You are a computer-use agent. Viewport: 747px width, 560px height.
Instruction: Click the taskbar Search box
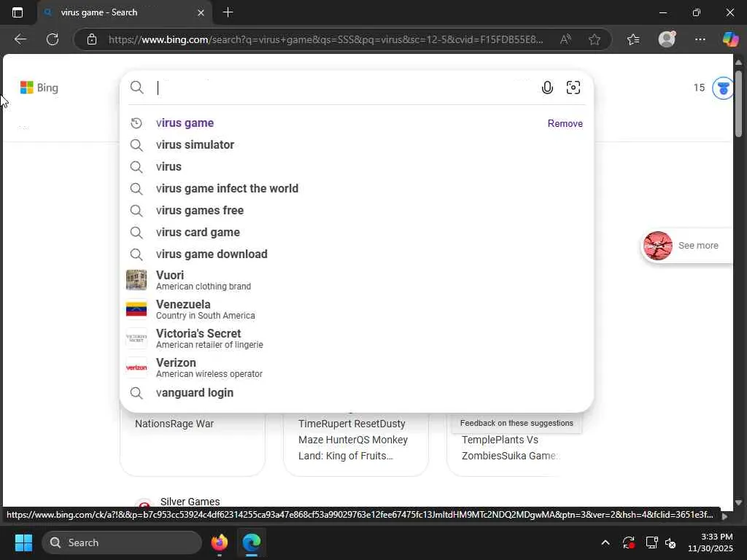pyautogui.click(x=122, y=542)
